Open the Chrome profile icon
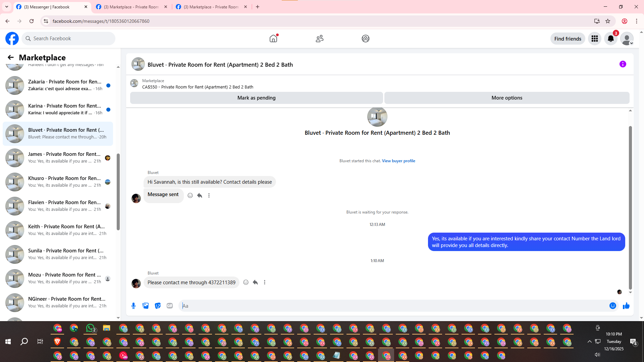Image resolution: width=644 pixels, height=362 pixels. point(625,21)
